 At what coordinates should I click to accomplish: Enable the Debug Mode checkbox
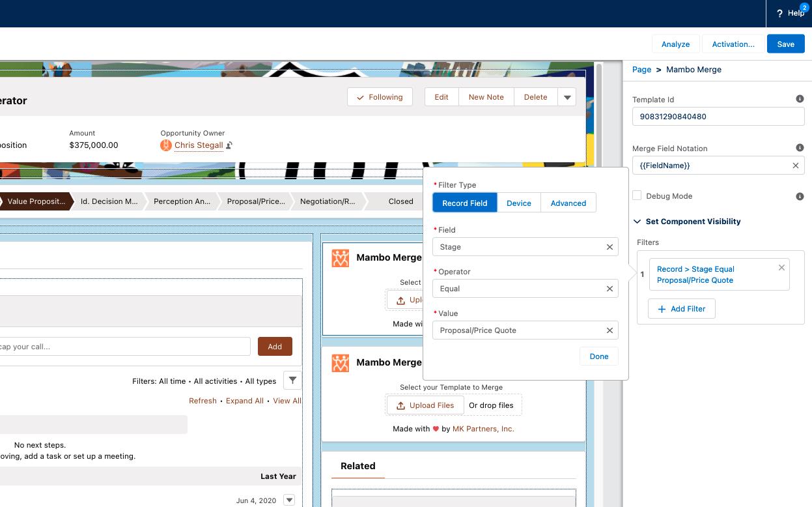(637, 196)
